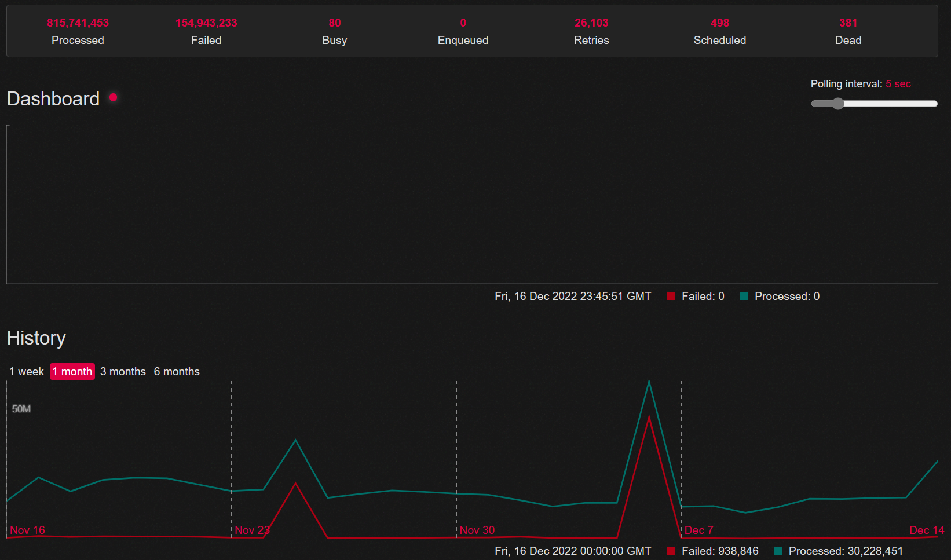Go to the Retries list
The image size is (951, 560).
coord(591,31)
